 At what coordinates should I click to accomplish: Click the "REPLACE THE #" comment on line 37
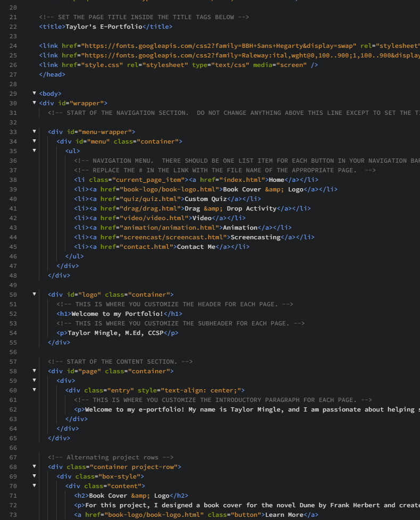pyautogui.click(x=225, y=171)
